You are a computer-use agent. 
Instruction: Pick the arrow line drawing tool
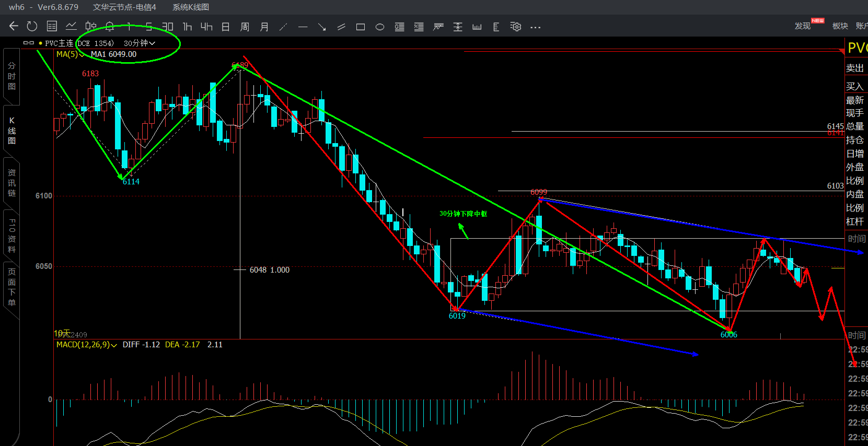coord(322,27)
